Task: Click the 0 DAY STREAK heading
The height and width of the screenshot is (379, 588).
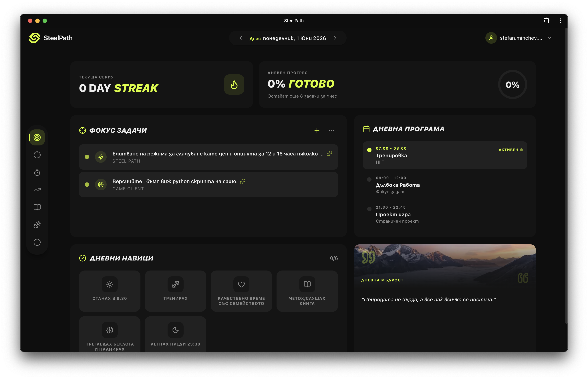Action: tap(118, 88)
